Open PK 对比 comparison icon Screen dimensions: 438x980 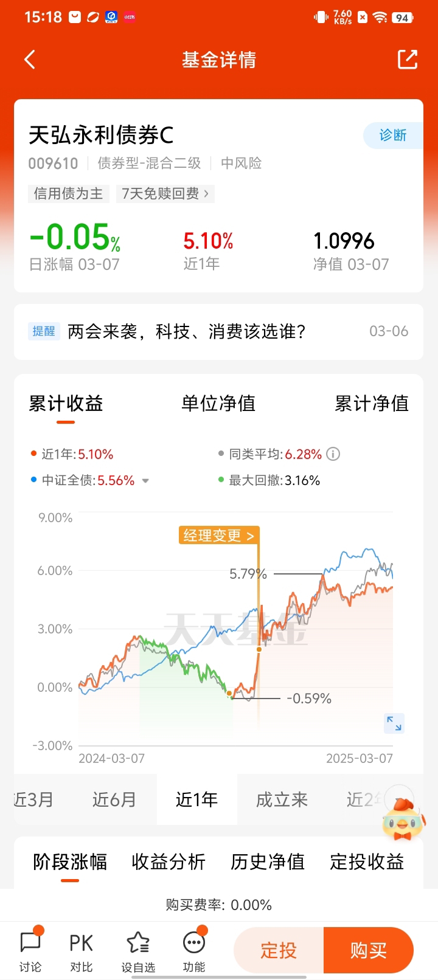point(81,950)
